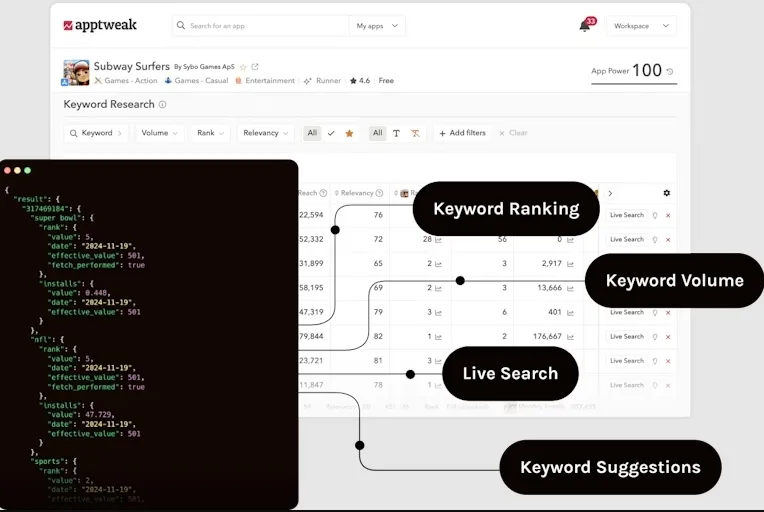Click the info icon beside Keyword Research

click(162, 104)
